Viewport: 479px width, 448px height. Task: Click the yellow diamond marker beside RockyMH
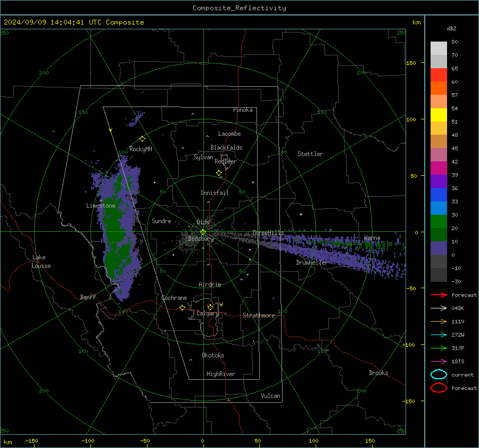pos(142,139)
